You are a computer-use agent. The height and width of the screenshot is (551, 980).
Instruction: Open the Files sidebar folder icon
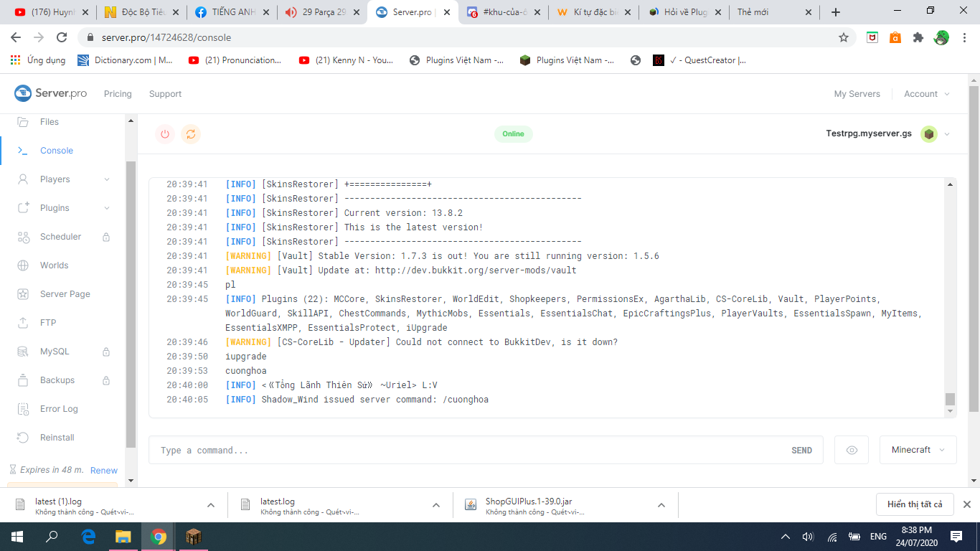[23, 122]
